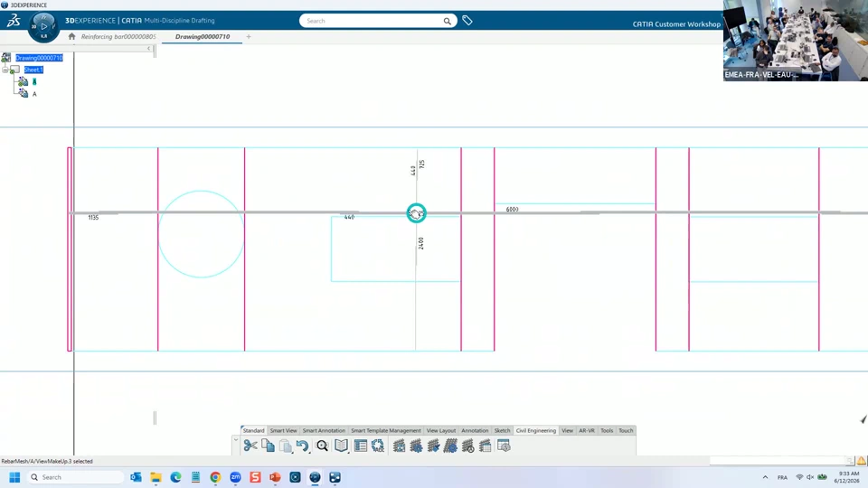Open the Tools tab
This screenshot has height=488, width=868.
coord(607,430)
